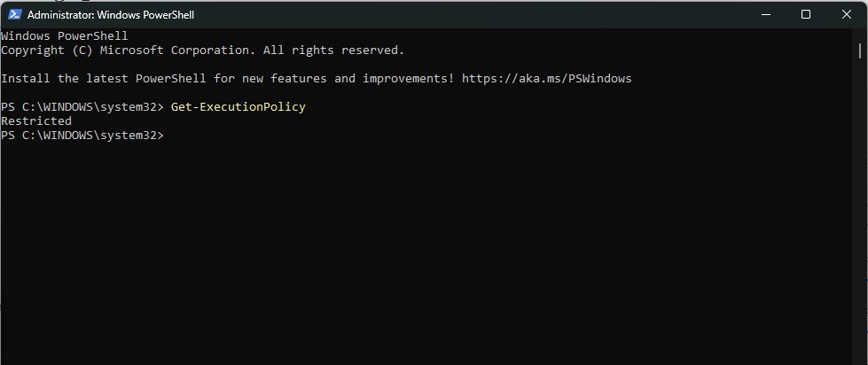The width and height of the screenshot is (868, 365).
Task: Maximize the PowerShell window
Action: (x=806, y=15)
